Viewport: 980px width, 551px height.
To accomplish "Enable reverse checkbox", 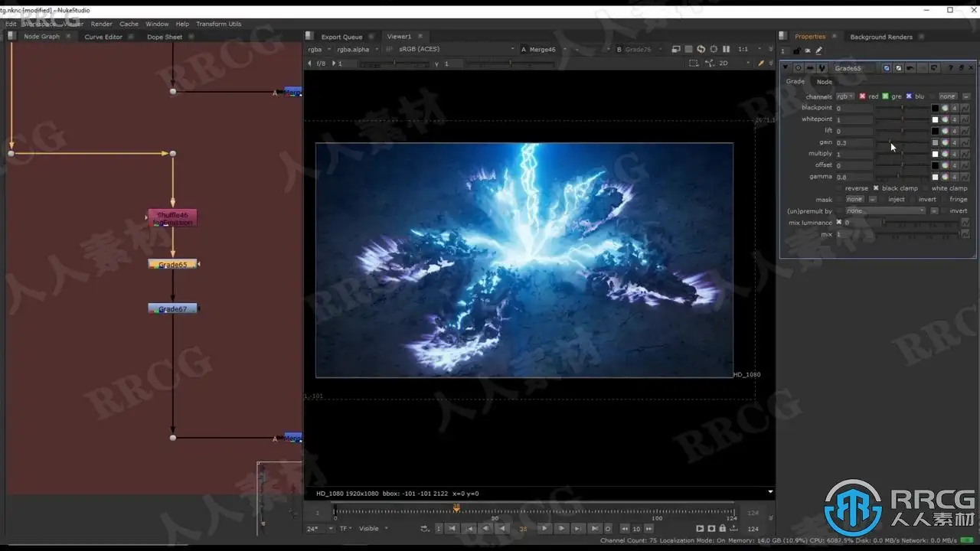I will (x=840, y=188).
